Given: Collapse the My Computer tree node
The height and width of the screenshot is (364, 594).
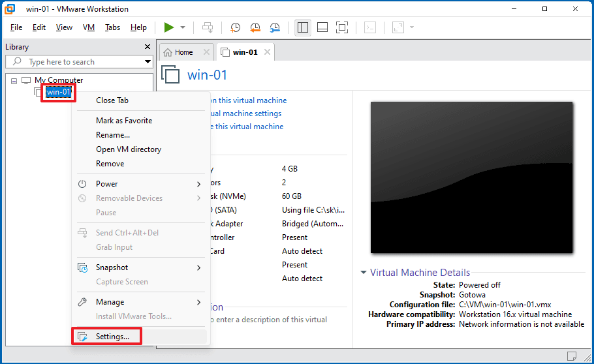Looking at the screenshot, I should [x=14, y=80].
